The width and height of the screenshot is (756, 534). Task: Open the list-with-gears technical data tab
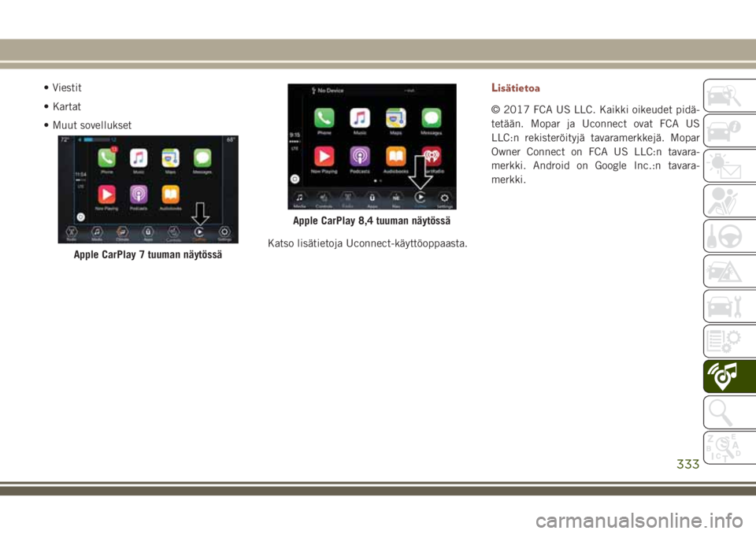[729, 342]
